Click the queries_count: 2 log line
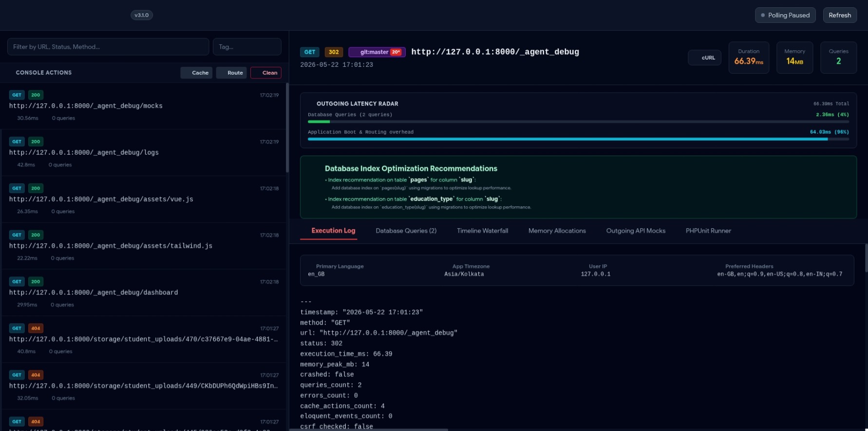Image resolution: width=868 pixels, height=431 pixels. pyautogui.click(x=331, y=385)
